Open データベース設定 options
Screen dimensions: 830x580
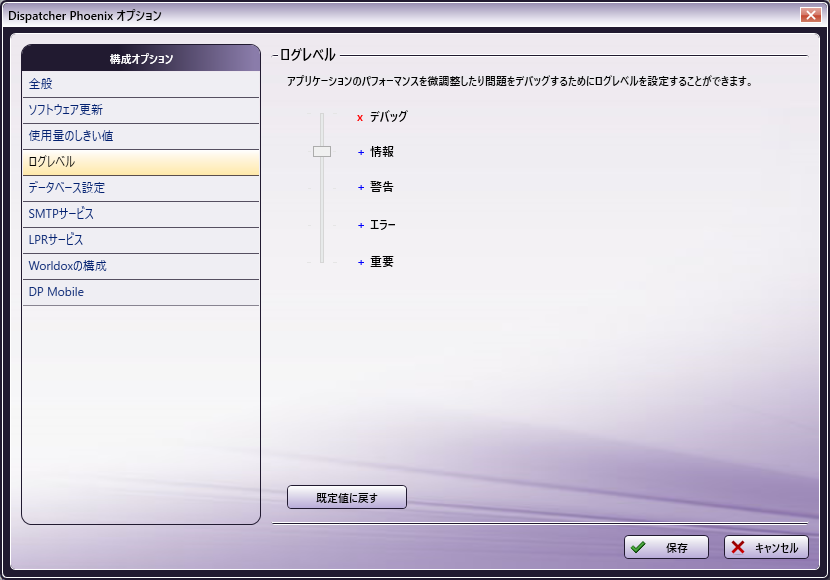pos(141,188)
